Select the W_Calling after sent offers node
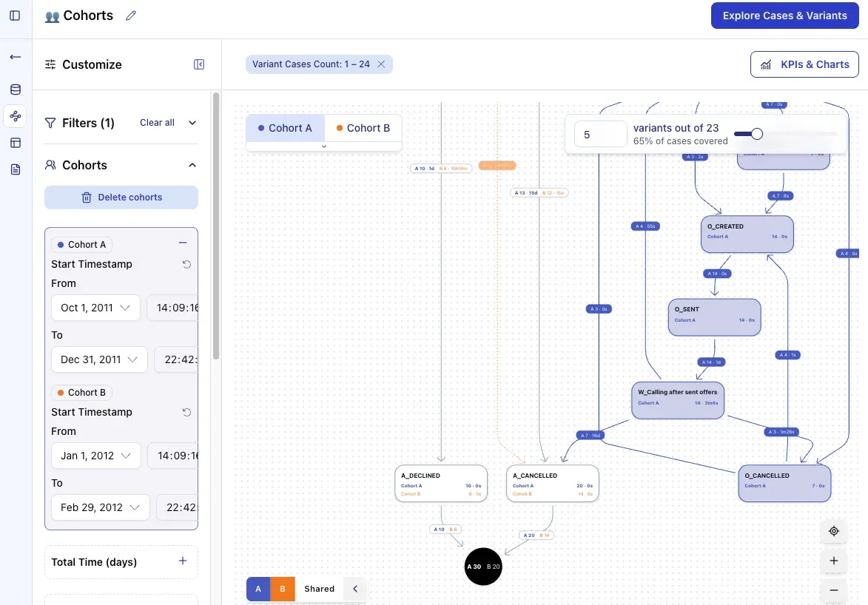This screenshot has width=868, height=605. click(x=678, y=401)
